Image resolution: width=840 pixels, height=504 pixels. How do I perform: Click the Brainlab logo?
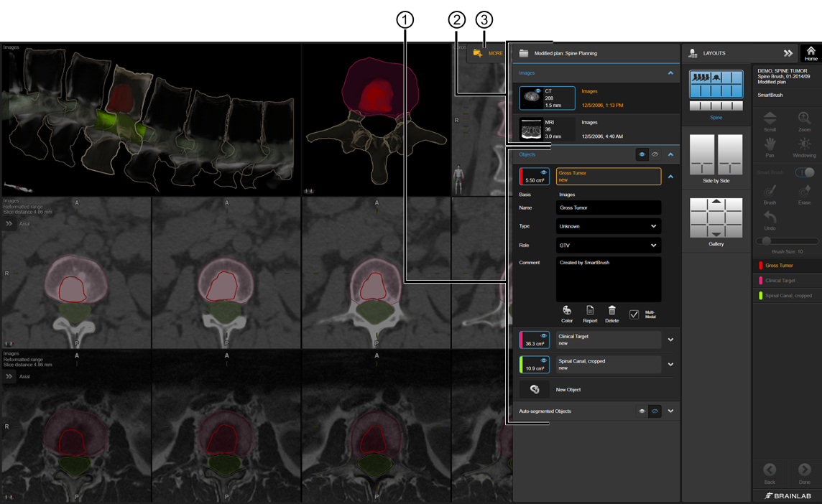(788, 496)
